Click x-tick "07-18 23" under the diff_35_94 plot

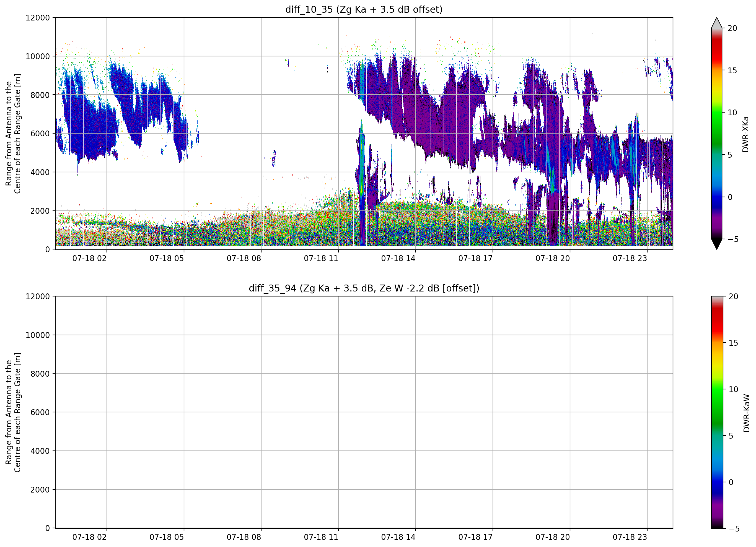tap(630, 537)
